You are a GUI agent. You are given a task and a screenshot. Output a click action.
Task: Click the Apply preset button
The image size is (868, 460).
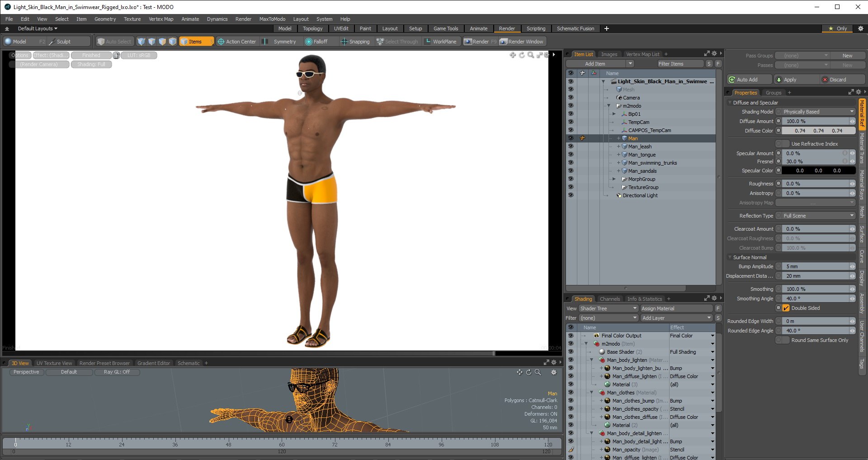pos(797,80)
